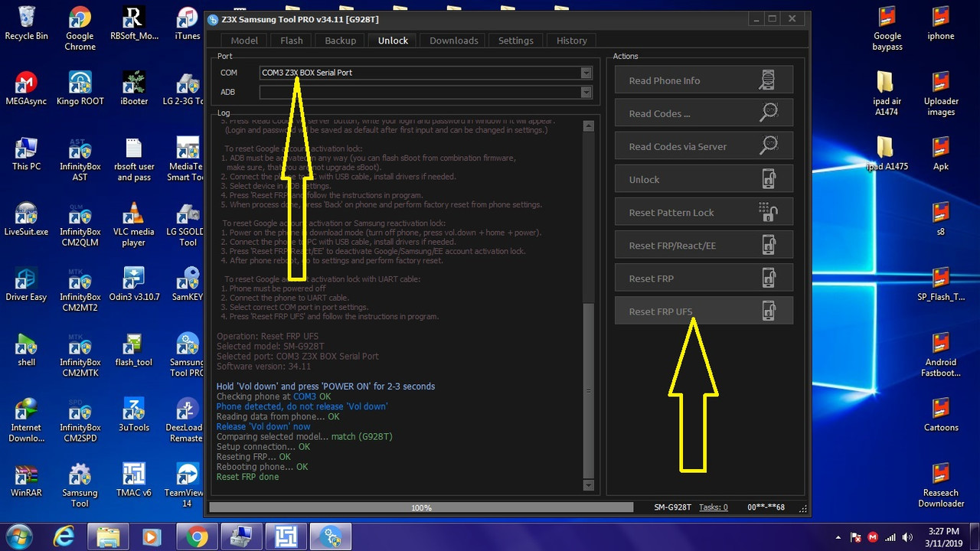Select the ipad air A1474 folder
The height and width of the screenshot is (551, 980).
pos(885,94)
